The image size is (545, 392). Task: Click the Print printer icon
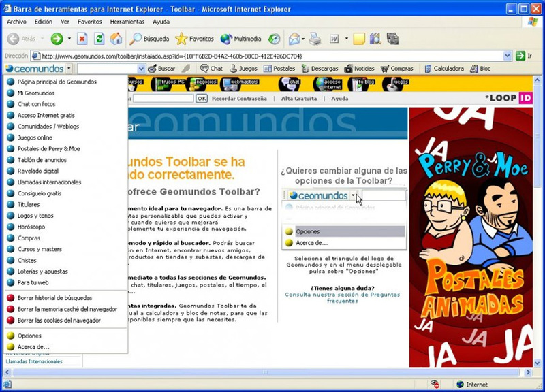pyautogui.click(x=315, y=39)
